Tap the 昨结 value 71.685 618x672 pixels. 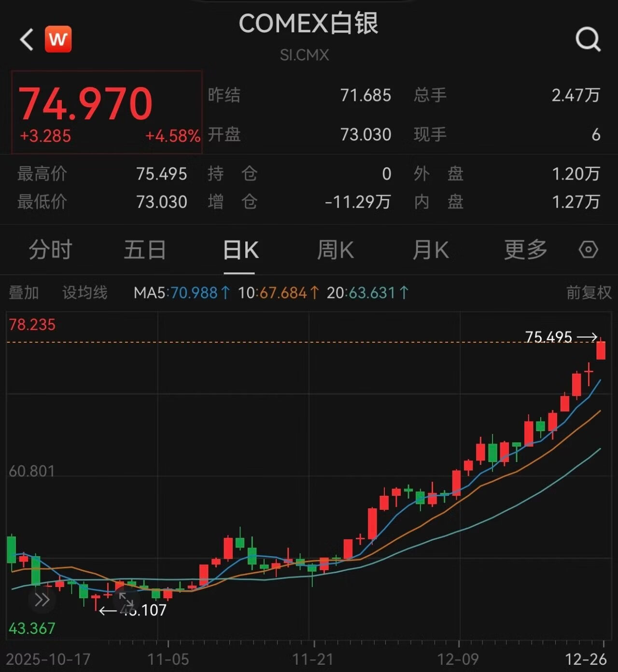click(x=365, y=95)
